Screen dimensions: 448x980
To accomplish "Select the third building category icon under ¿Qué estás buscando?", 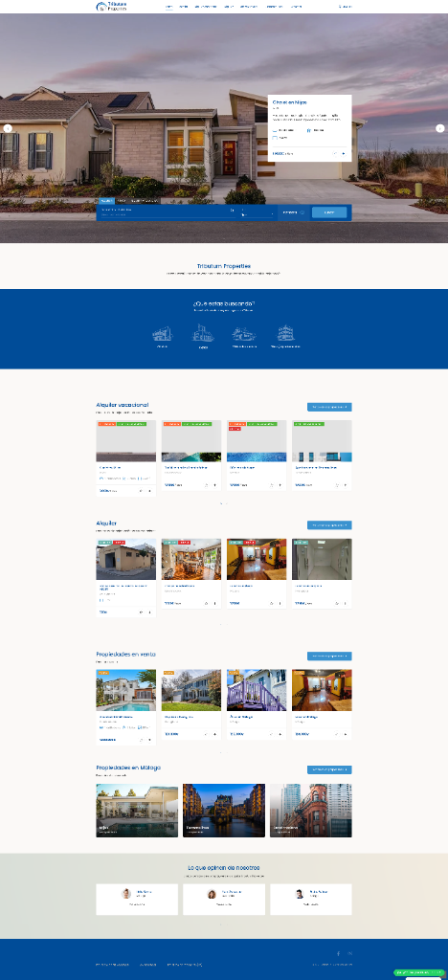I will [x=244, y=334].
